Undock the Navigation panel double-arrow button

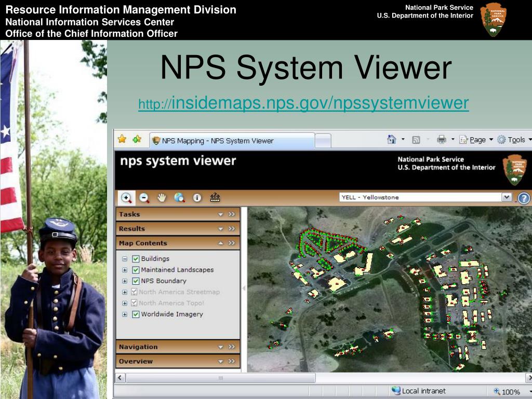pyautogui.click(x=232, y=347)
